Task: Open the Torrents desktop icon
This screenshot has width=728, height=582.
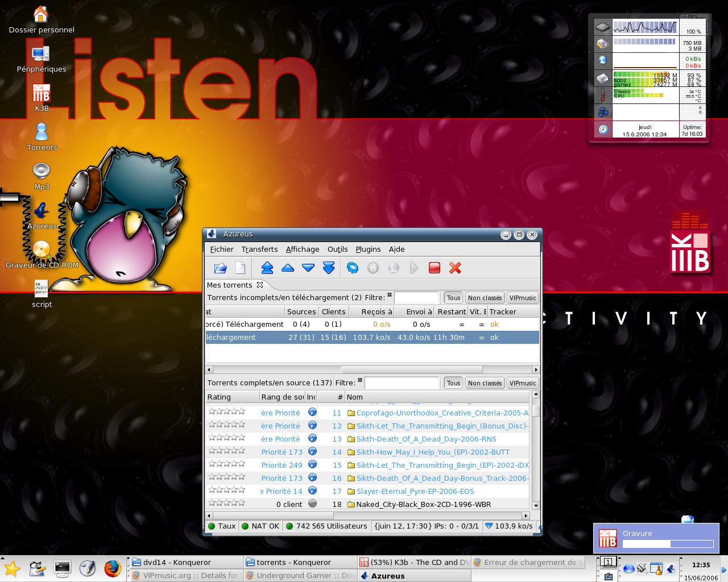Action: pyautogui.click(x=42, y=137)
